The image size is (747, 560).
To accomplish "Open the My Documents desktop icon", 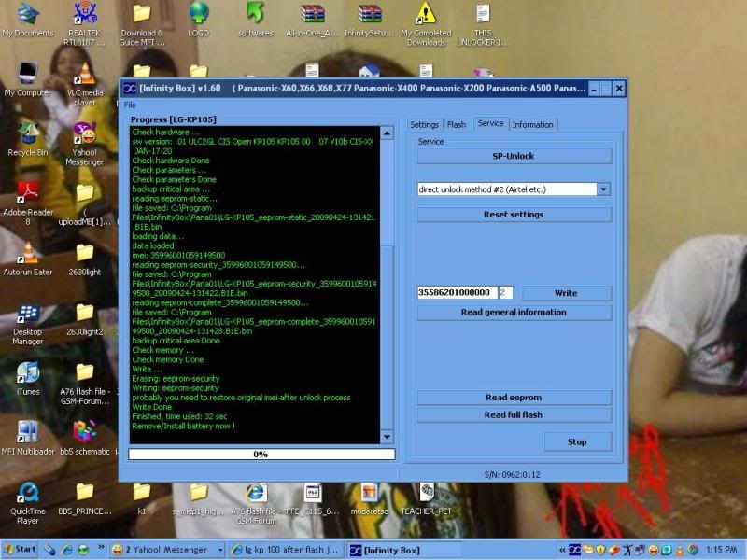I will (x=28, y=19).
